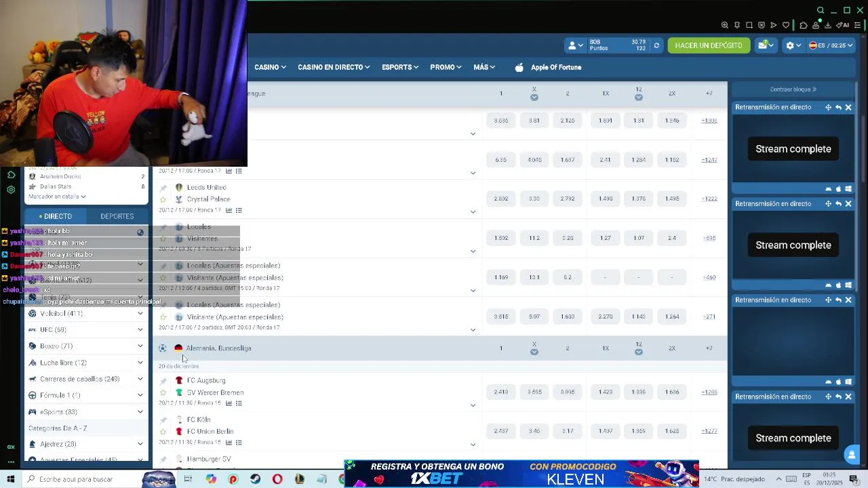Open the Alemania. Bundesliga league header

[439, 348]
